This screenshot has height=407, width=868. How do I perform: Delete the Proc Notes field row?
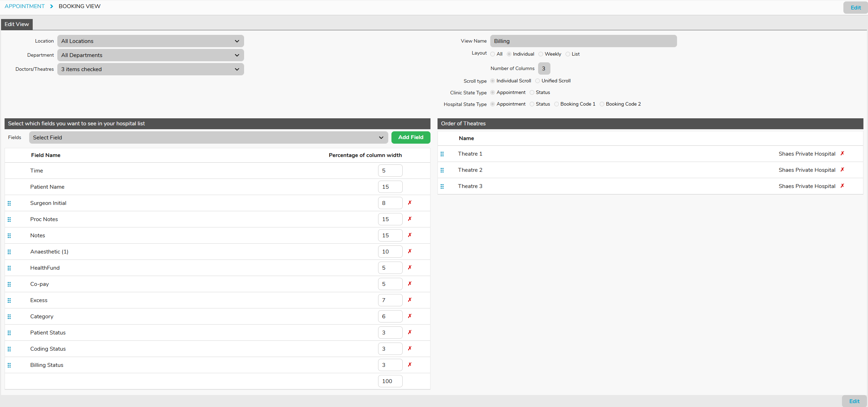409,219
